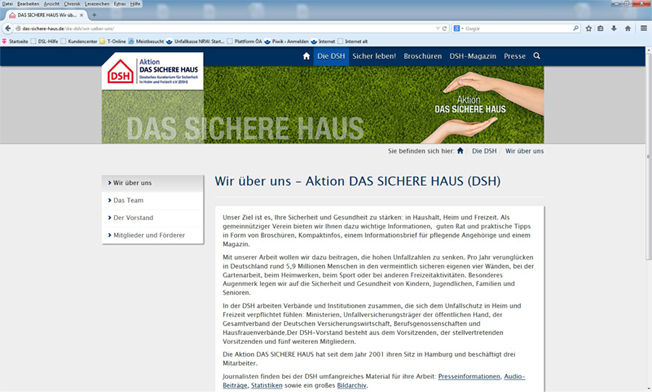The width and height of the screenshot is (652, 392).
Task: Open the URL history dropdown arrow
Action: pyautogui.click(x=437, y=29)
